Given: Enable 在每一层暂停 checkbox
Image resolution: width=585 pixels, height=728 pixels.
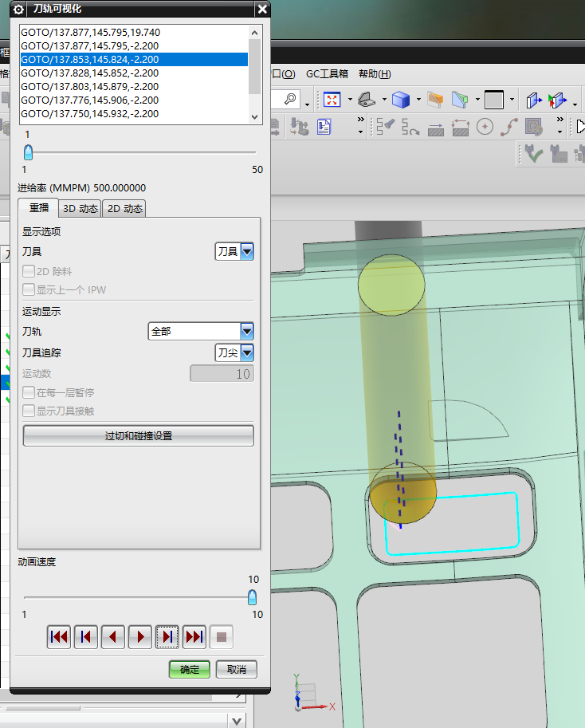Looking at the screenshot, I should [29, 392].
